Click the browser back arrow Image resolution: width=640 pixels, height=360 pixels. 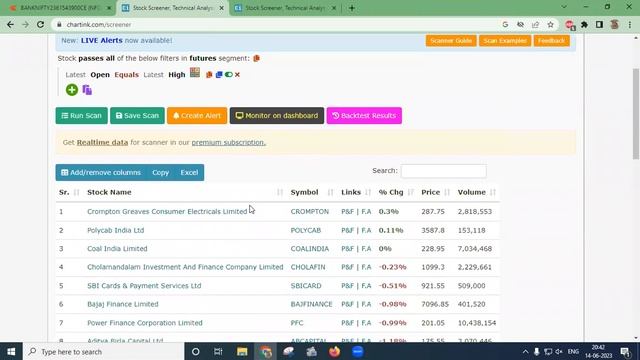point(10,24)
